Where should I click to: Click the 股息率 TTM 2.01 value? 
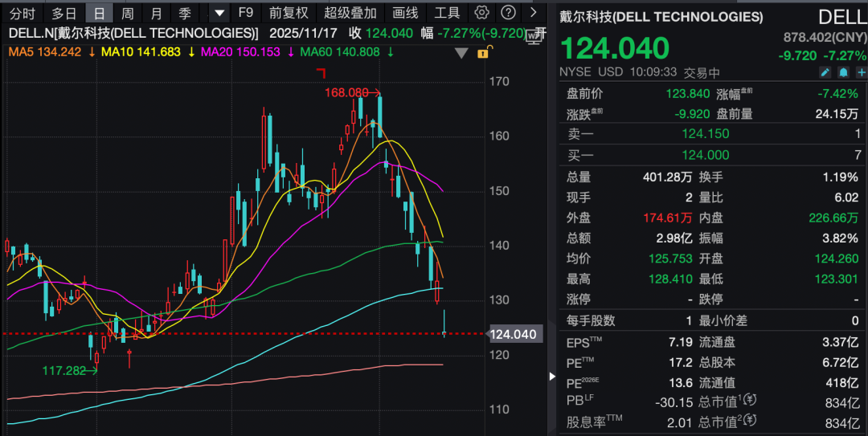680,422
